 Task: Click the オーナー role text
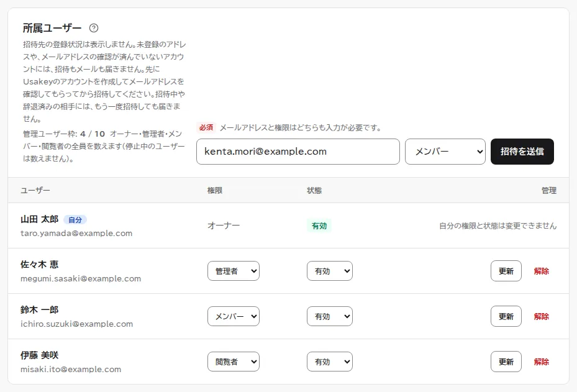pyautogui.click(x=224, y=226)
